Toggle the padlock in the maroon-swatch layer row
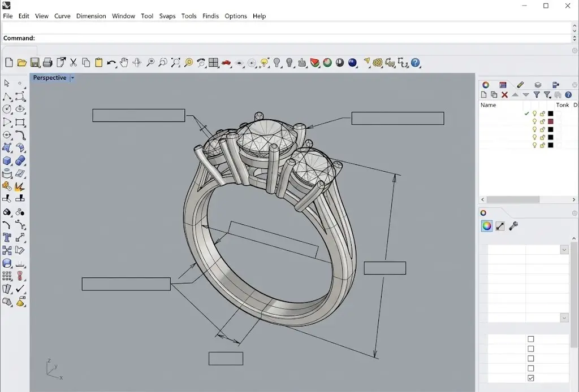This screenshot has width=579, height=392. click(542, 121)
